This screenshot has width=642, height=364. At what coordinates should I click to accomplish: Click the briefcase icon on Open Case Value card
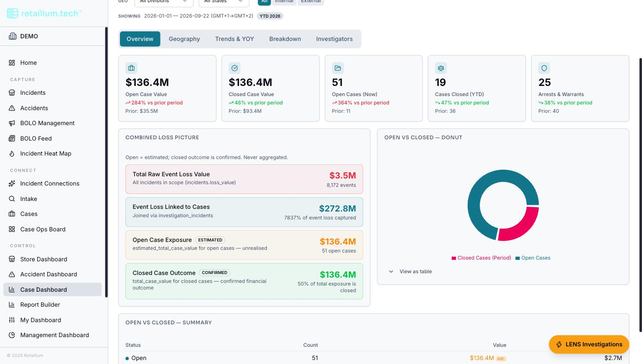click(131, 68)
